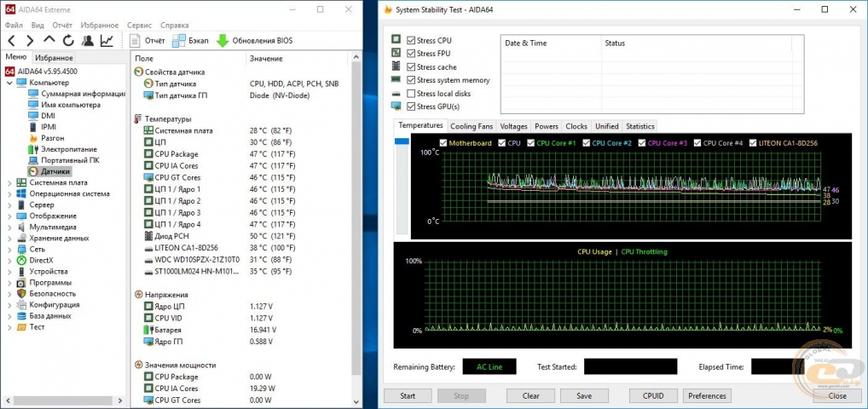
Task: Open the graph chart toolbar icon
Action: click(107, 40)
